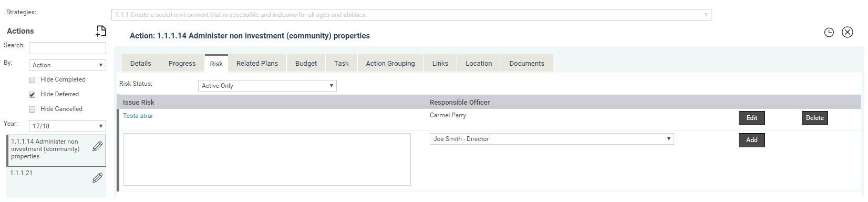The width and height of the screenshot is (868, 202).
Task: Toggle Hide Completed checkbox
Action: click(32, 80)
